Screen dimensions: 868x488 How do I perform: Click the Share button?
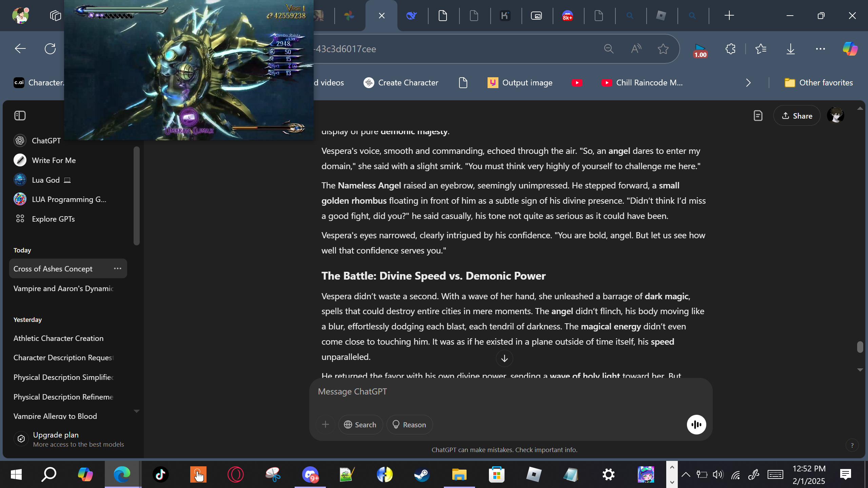click(x=796, y=116)
